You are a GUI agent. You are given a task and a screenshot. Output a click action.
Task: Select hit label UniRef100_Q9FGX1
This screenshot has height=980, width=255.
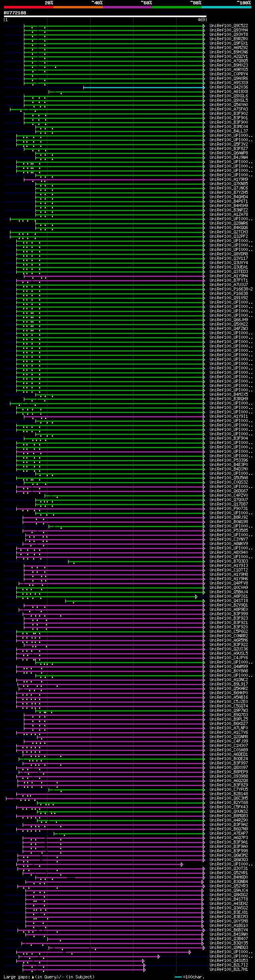(229, 43)
